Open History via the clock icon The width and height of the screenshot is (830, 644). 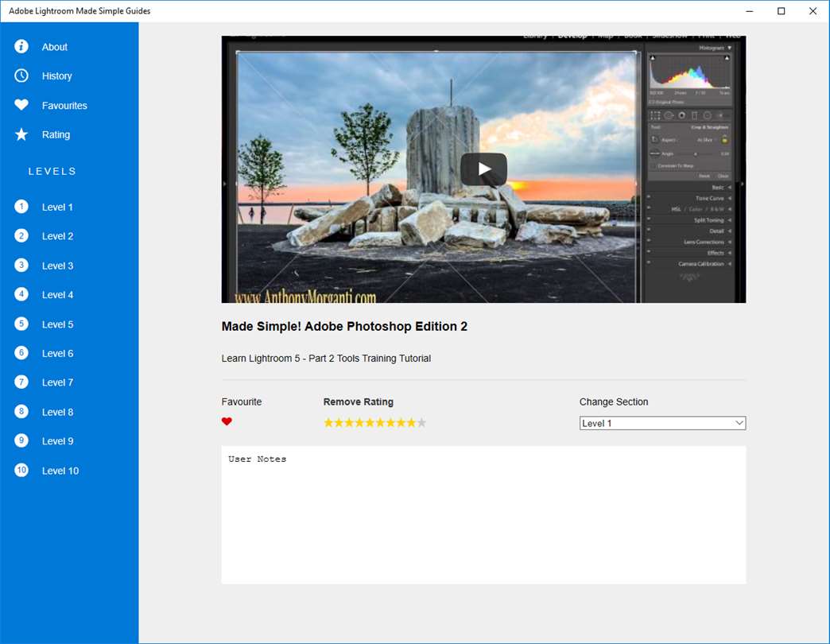21,76
